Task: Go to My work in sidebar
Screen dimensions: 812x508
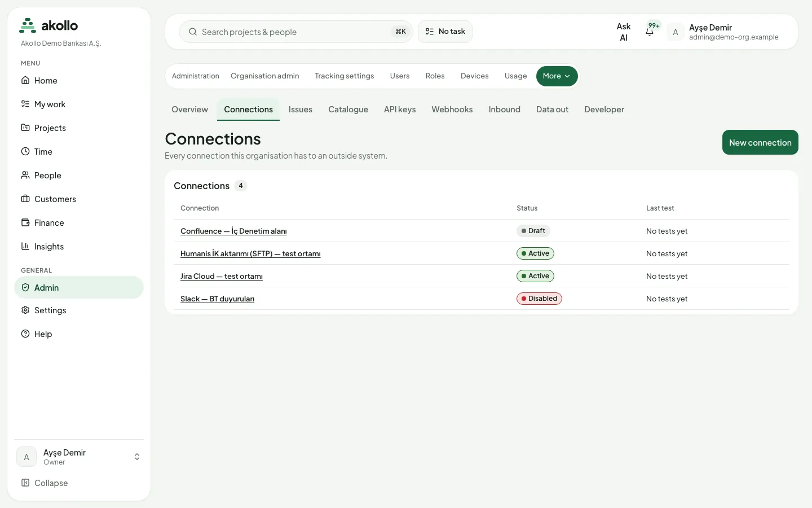Action: [x=79, y=104]
